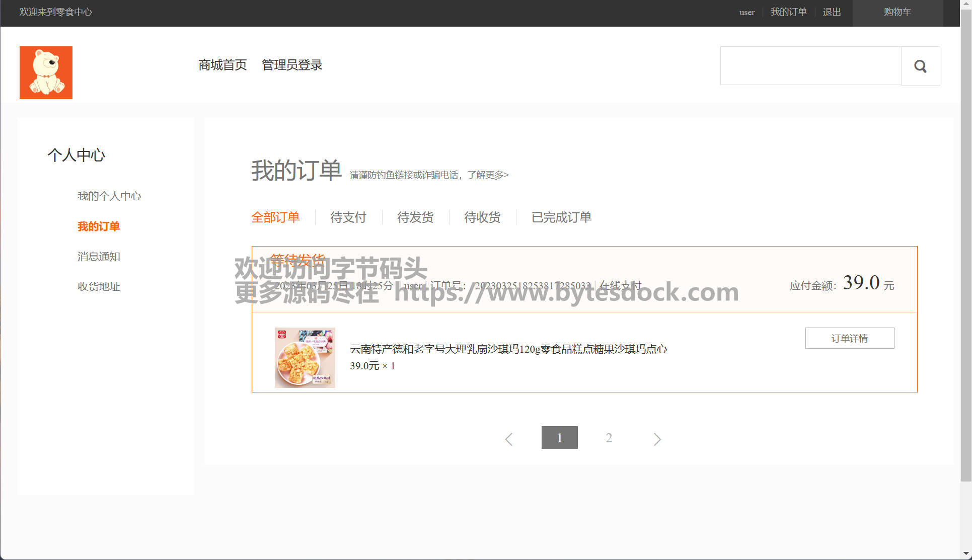Viewport: 972px width, 560px height.
Task: Show 待收货 orders tab
Action: pos(482,217)
